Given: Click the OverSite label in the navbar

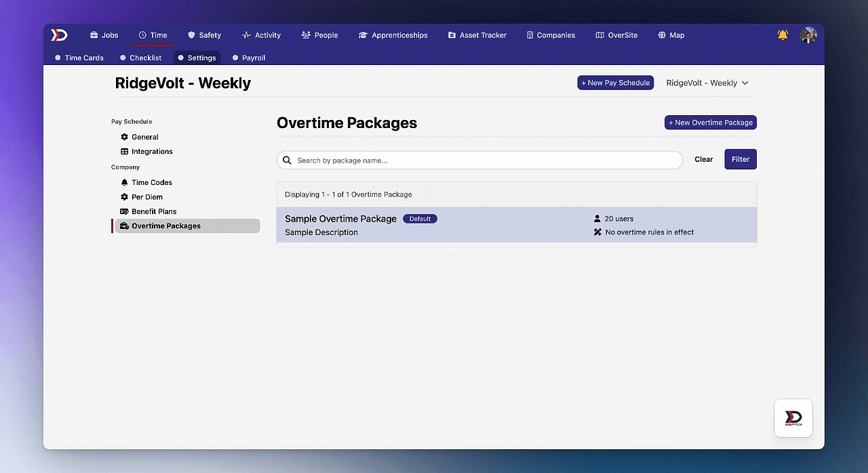Looking at the screenshot, I should (623, 35).
